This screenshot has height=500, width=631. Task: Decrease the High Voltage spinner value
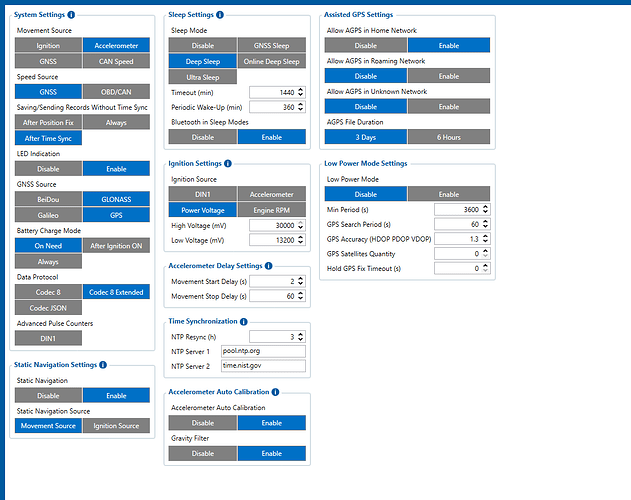301,228
